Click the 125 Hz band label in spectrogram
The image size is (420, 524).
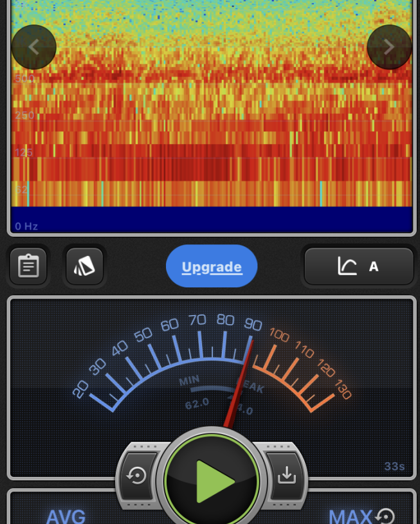(x=24, y=152)
